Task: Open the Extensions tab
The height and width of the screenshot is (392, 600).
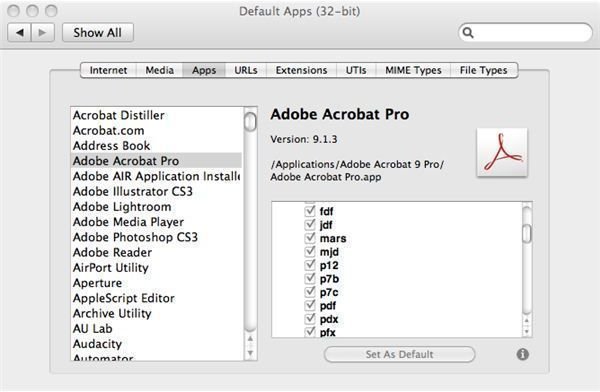Action: (x=302, y=70)
